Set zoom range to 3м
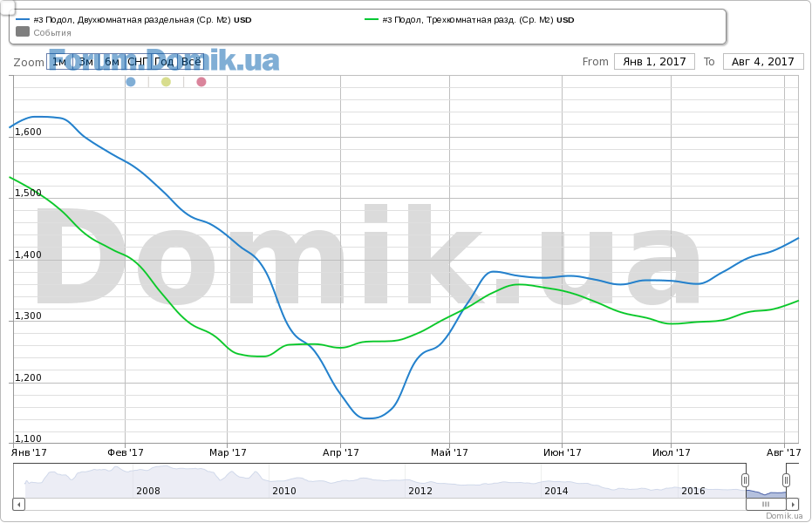Image resolution: width=812 pixels, height=523 pixels. (x=85, y=62)
